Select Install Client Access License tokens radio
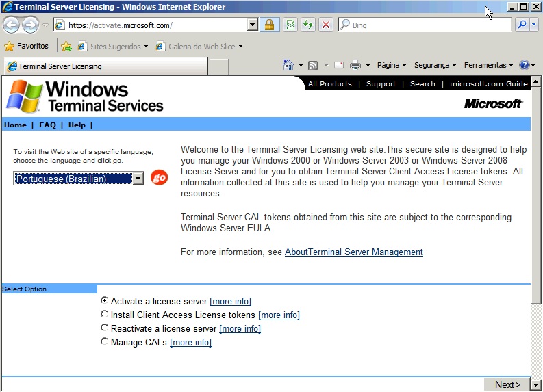The height and width of the screenshot is (392, 543). click(104, 314)
